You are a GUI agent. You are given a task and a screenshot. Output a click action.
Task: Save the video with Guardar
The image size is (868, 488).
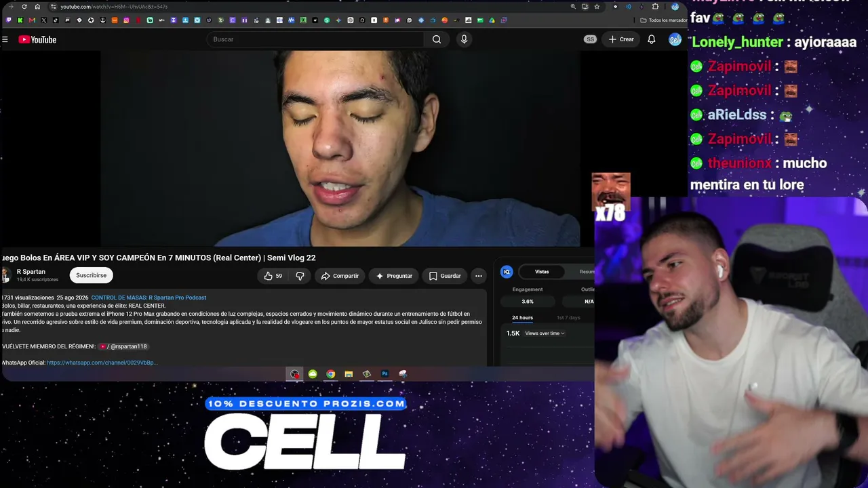click(445, 276)
